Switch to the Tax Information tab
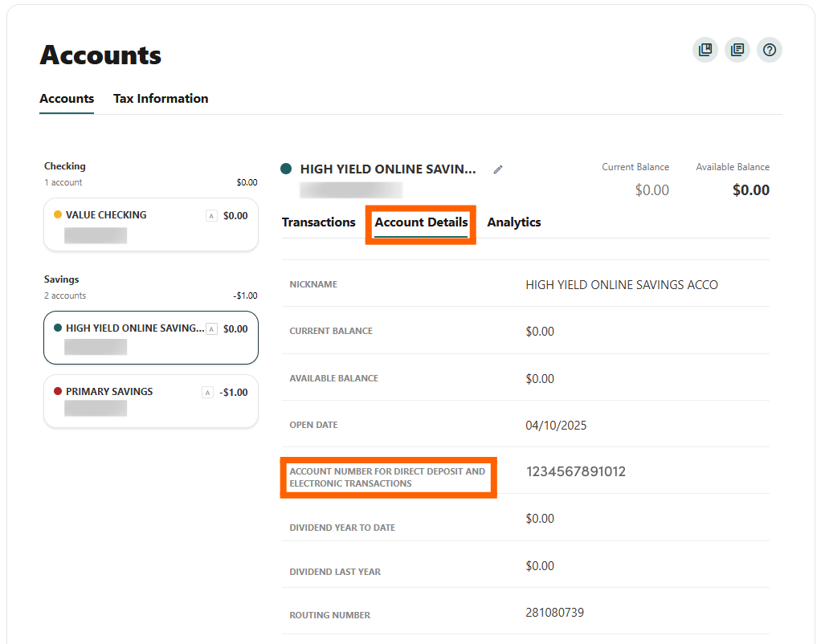 161,98
